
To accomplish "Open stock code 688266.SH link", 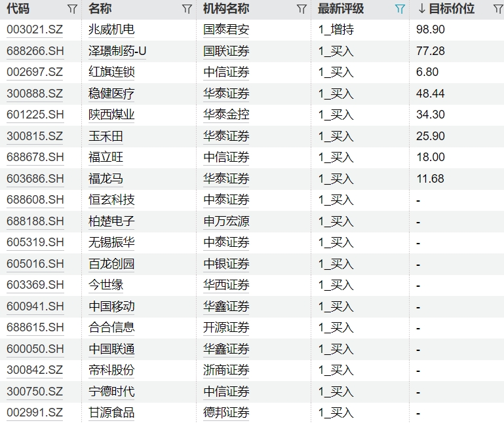I will (x=35, y=51).
